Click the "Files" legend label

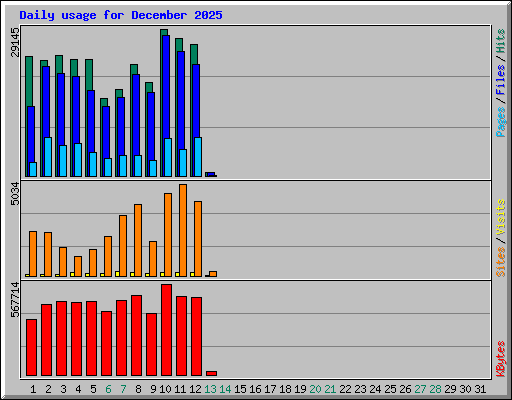[x=501, y=80]
